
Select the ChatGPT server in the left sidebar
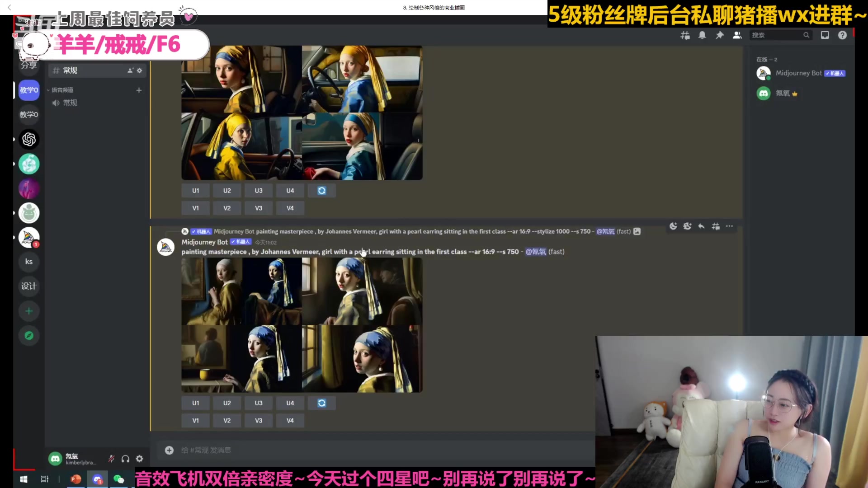29,140
